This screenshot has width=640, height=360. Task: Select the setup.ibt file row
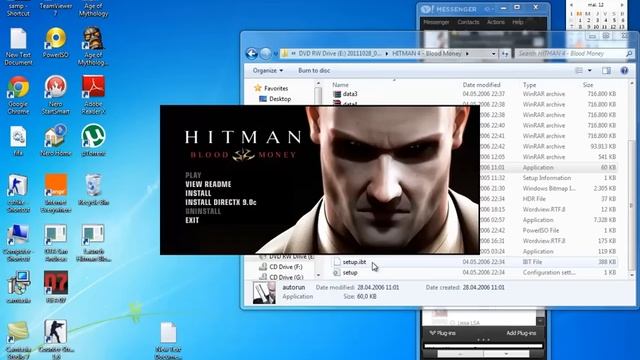pos(474,262)
